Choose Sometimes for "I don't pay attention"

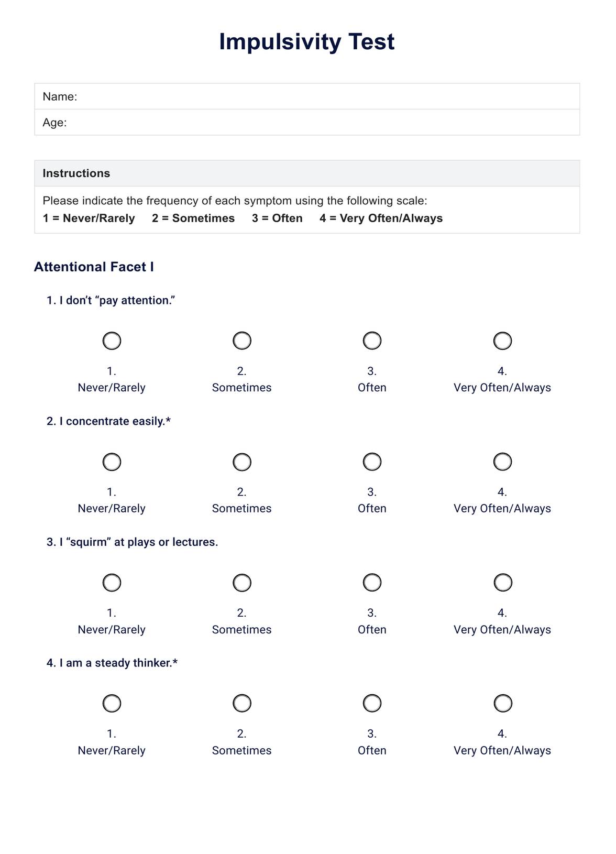tap(242, 341)
